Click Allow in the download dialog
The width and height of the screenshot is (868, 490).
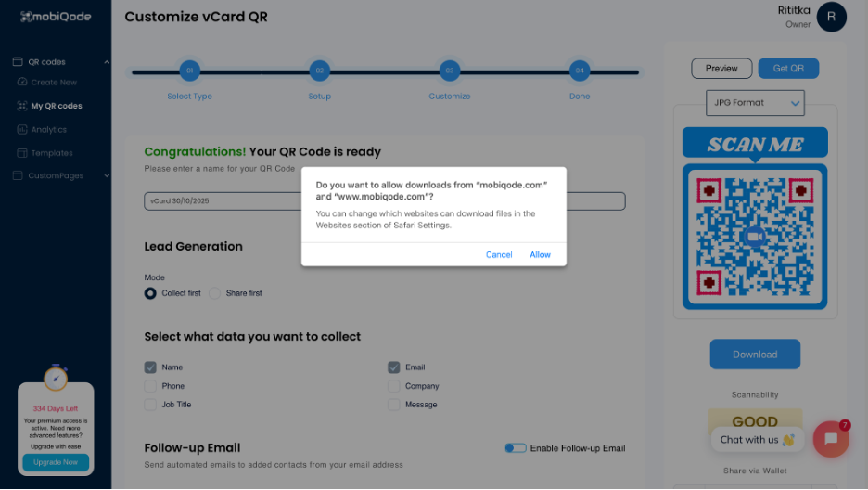tap(540, 254)
